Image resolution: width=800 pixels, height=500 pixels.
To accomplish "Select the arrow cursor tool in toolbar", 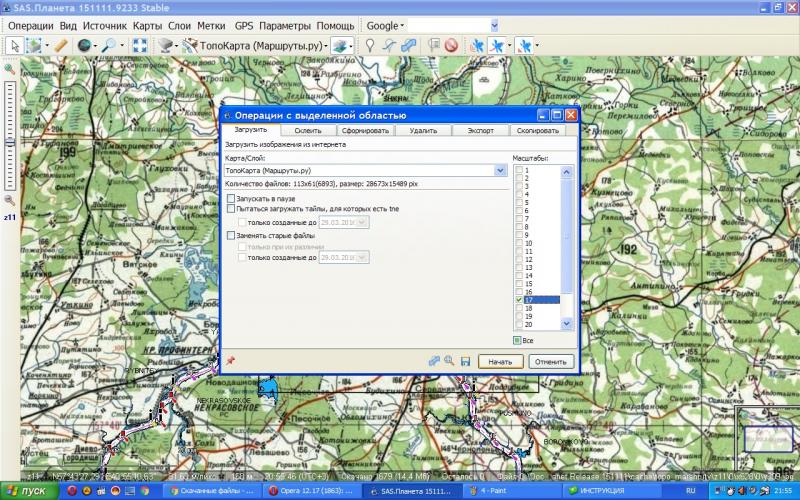I will [15, 45].
